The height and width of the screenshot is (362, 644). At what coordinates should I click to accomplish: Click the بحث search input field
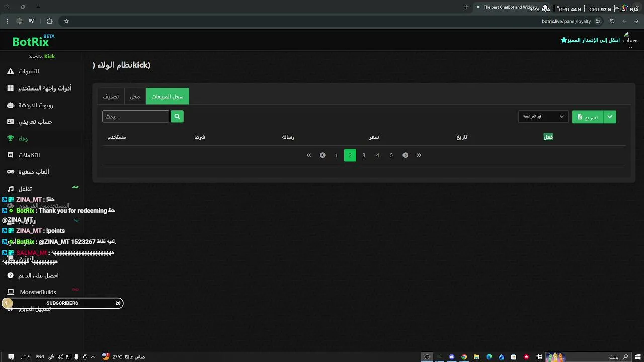coord(135,116)
